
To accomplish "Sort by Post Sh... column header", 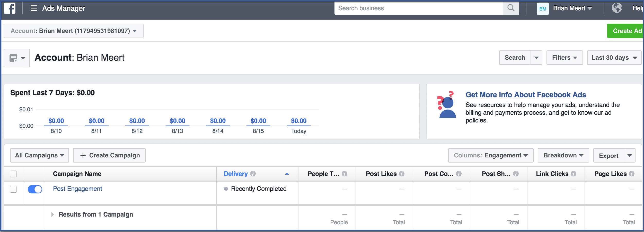I will pos(496,174).
